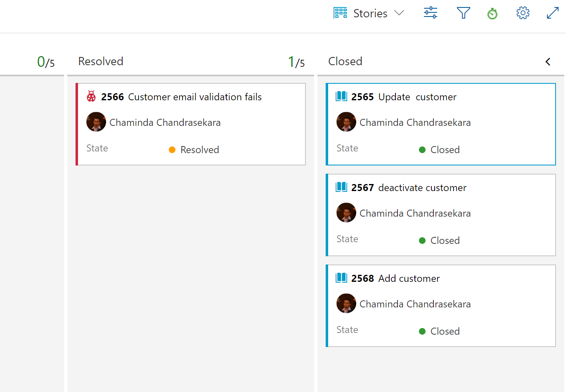Open work item 2566 Customer email validation fails

pyautogui.click(x=195, y=97)
